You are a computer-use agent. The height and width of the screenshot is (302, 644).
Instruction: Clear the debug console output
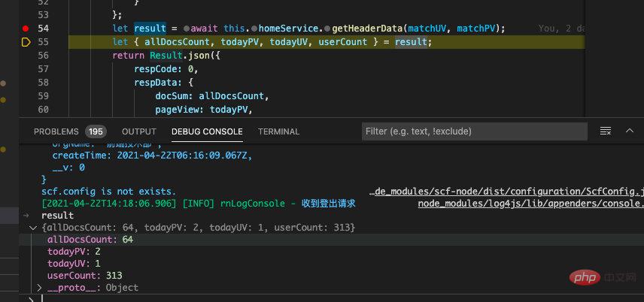(x=605, y=131)
